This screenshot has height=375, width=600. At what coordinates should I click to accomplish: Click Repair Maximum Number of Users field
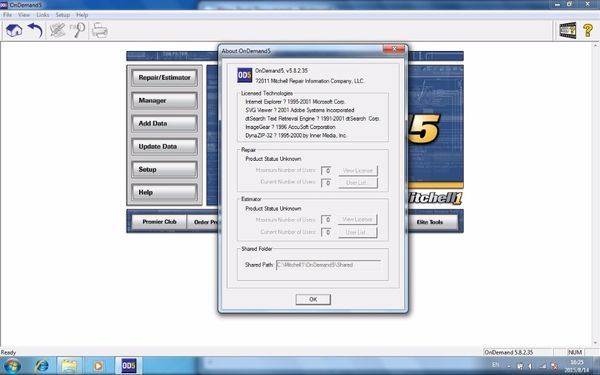click(326, 171)
